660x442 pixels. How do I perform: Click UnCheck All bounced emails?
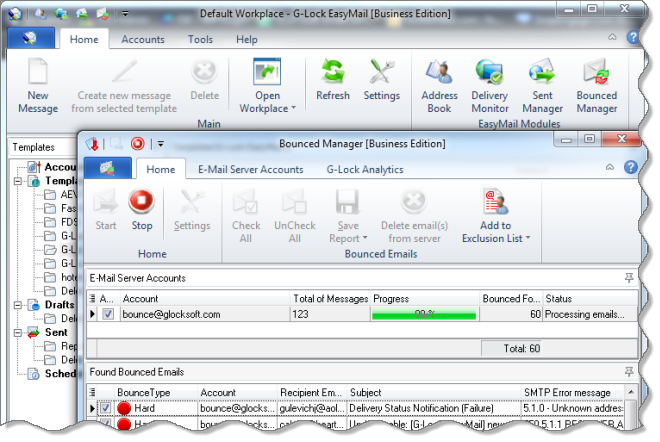(x=295, y=216)
